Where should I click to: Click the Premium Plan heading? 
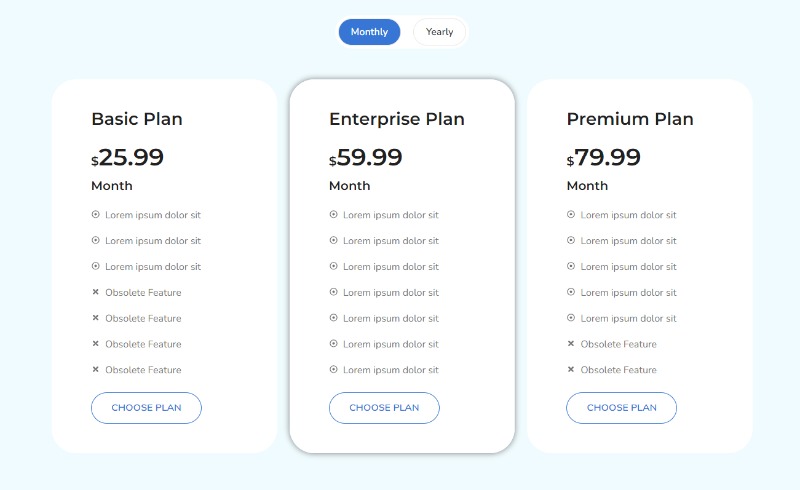pyautogui.click(x=630, y=119)
